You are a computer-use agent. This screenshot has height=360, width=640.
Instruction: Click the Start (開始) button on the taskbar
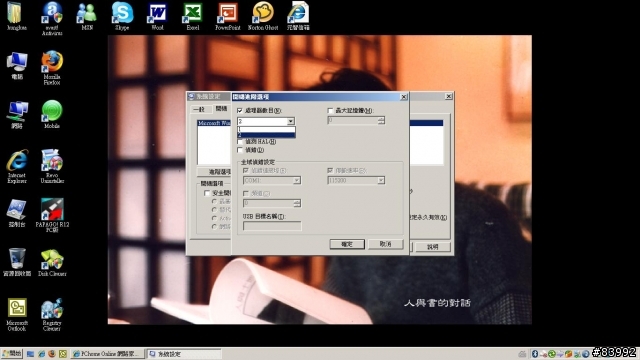(x=11, y=353)
